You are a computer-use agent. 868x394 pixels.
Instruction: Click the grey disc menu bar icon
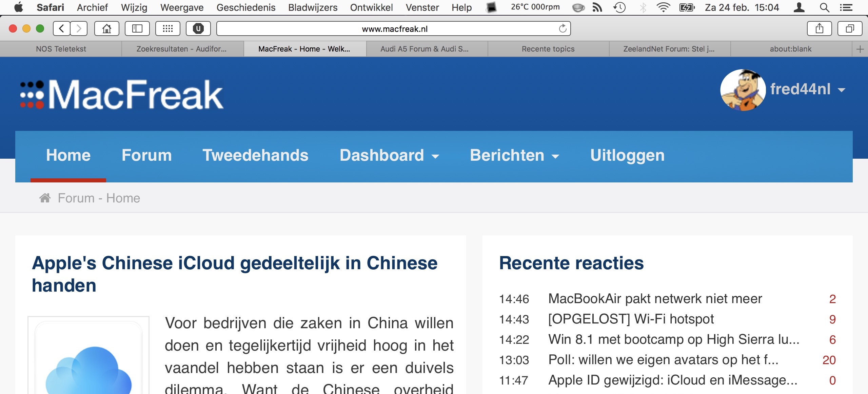click(578, 7)
